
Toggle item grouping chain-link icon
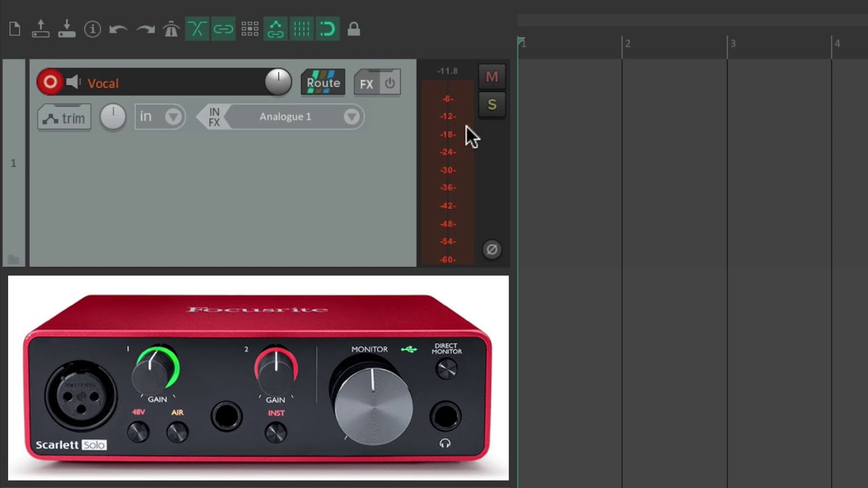(223, 29)
